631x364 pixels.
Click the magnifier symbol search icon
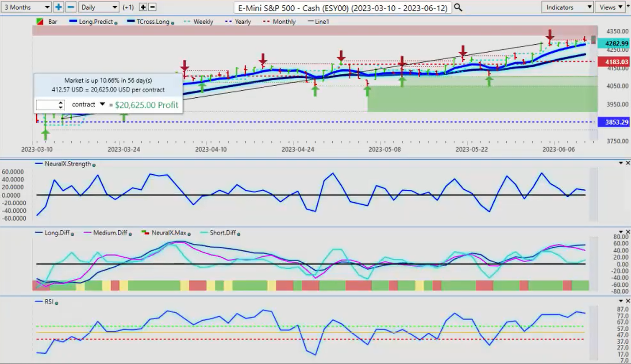point(458,8)
